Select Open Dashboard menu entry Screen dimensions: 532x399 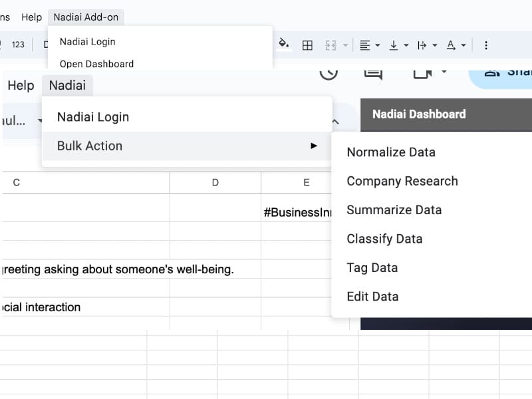coord(96,64)
